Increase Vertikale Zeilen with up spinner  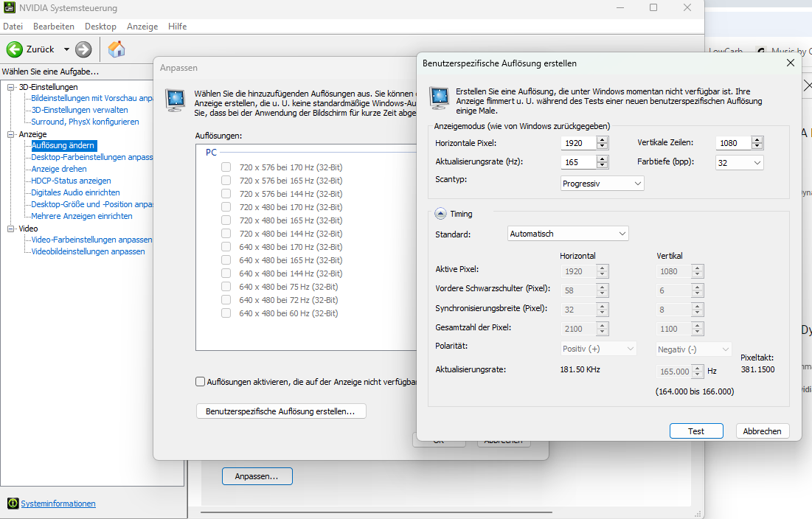(757, 140)
